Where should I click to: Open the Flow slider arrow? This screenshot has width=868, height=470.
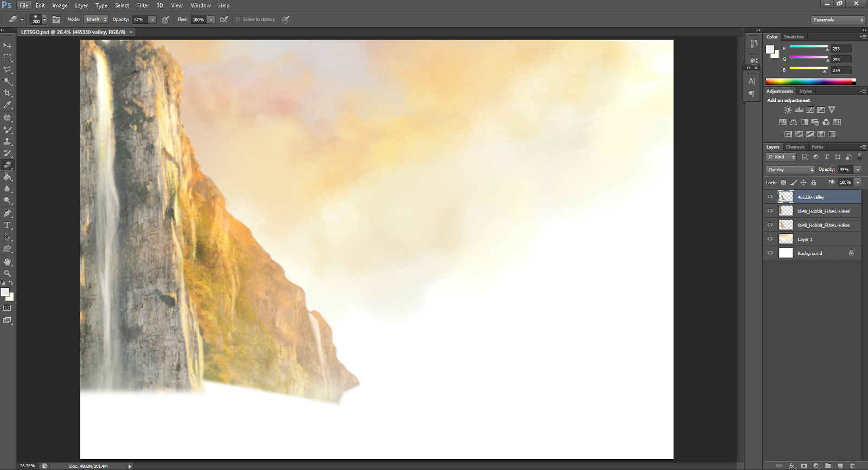pos(210,20)
